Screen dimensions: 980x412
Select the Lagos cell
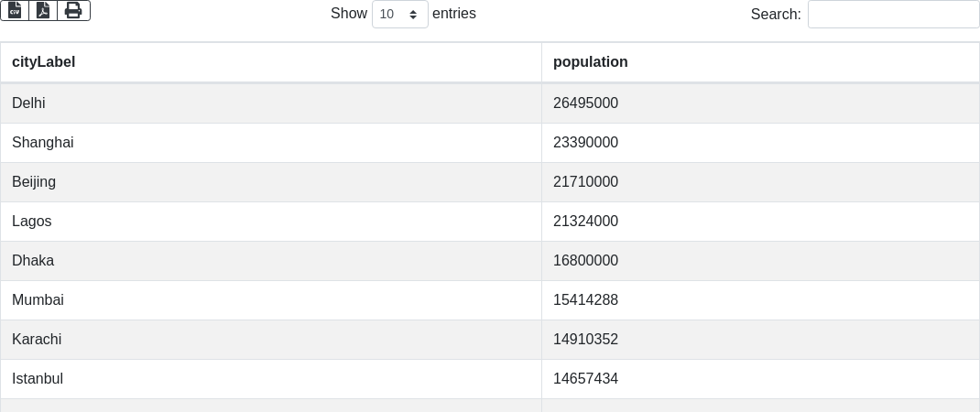click(x=32, y=222)
